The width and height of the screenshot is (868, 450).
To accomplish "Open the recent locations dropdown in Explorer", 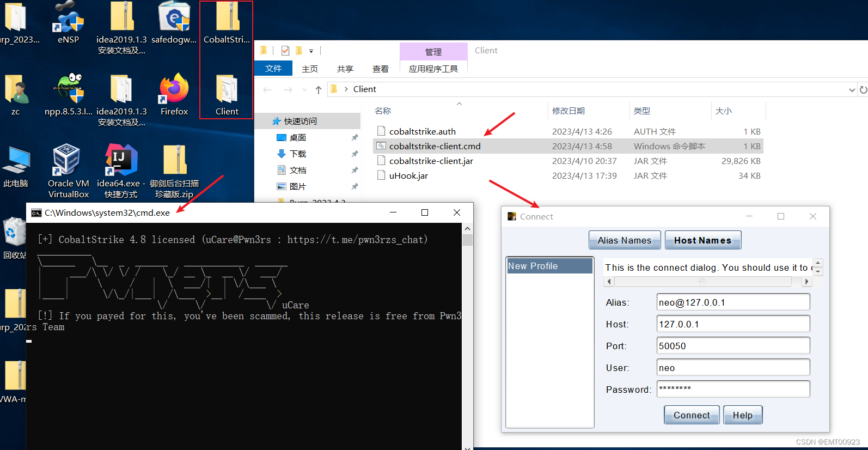I will coord(304,89).
